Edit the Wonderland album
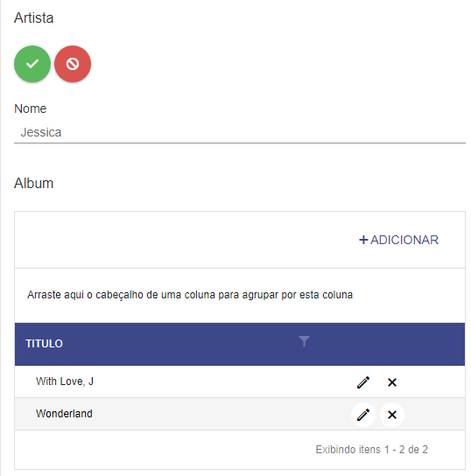Screen dimensions: 471x476 [x=363, y=415]
